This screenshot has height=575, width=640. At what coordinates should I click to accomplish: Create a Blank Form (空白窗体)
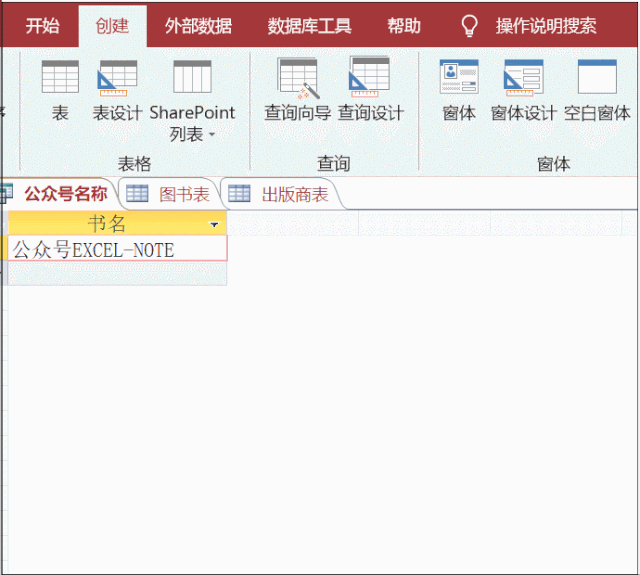(597, 90)
